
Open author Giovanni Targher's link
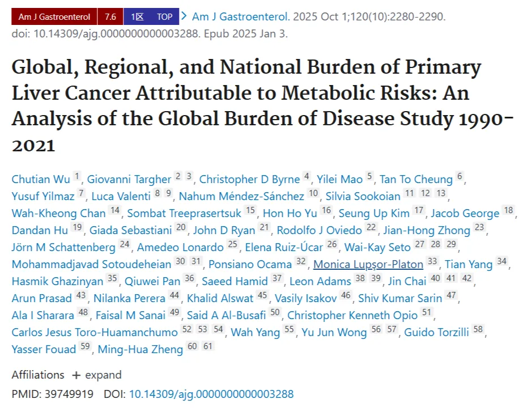(129, 179)
